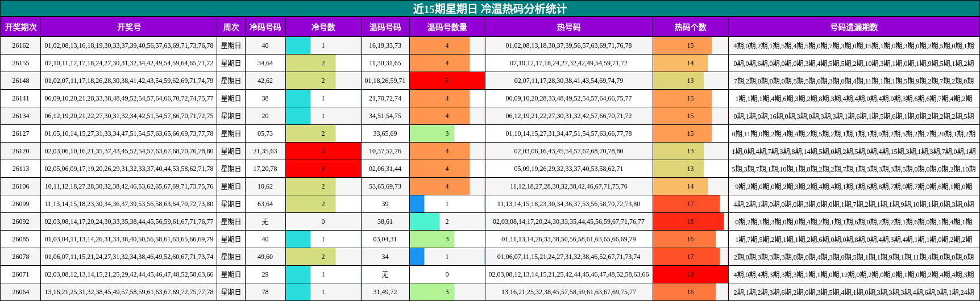Select draw period cell 26113
The width and height of the screenshot is (980, 301).
[x=20, y=169]
